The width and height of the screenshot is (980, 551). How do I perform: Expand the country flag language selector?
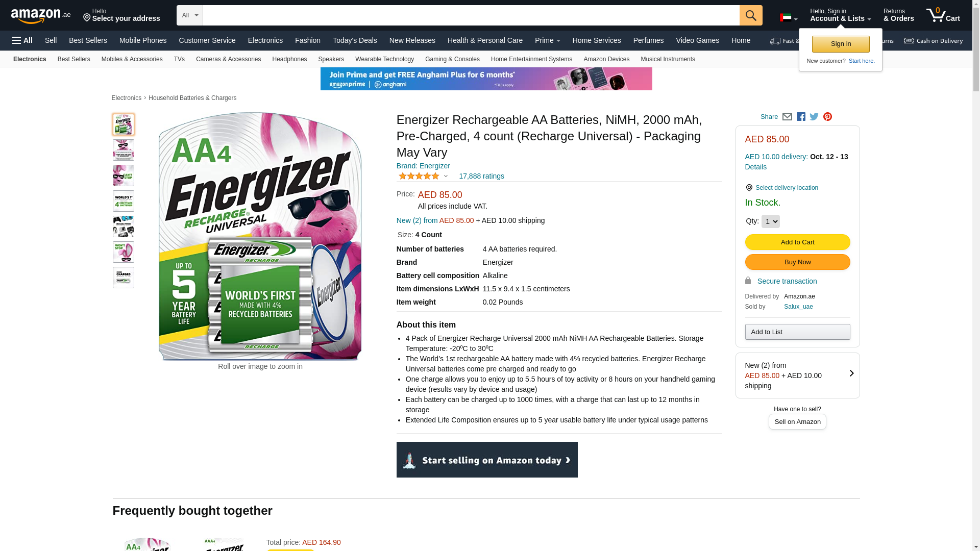tap(789, 18)
